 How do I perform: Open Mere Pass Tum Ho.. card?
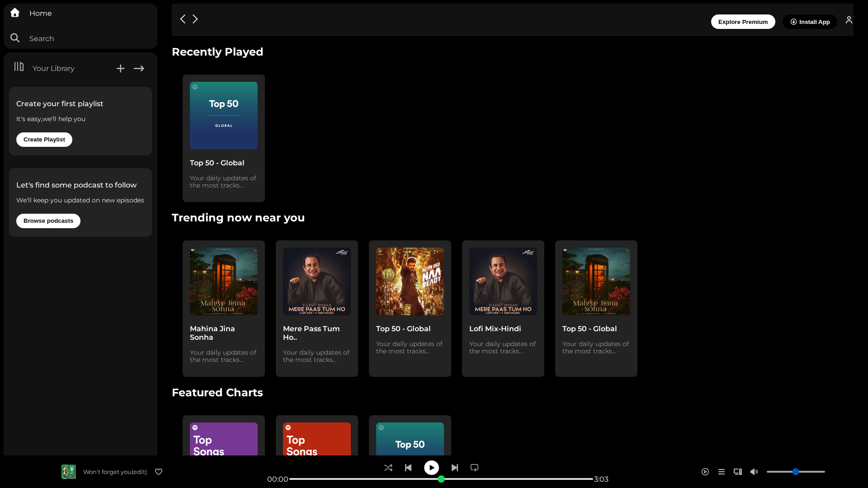point(317,309)
